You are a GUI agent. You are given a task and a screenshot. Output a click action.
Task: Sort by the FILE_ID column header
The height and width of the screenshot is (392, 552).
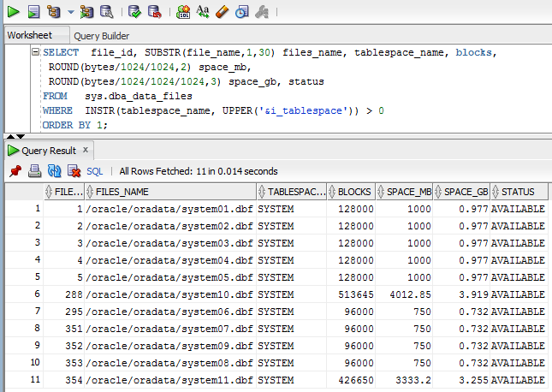click(64, 192)
